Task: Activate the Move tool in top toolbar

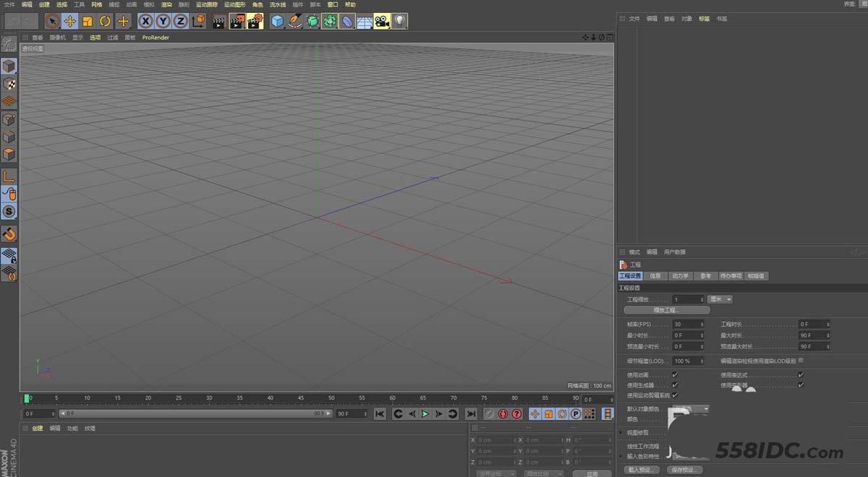Action: coord(70,21)
